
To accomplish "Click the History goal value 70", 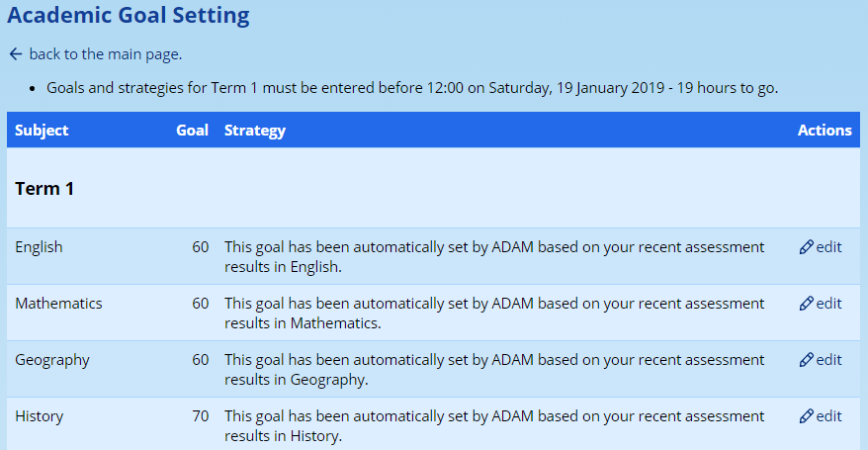I will pos(200,416).
